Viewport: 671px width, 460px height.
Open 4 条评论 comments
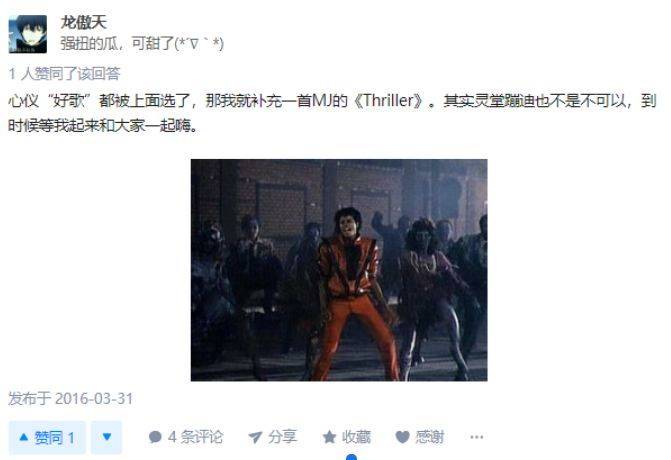click(186, 437)
